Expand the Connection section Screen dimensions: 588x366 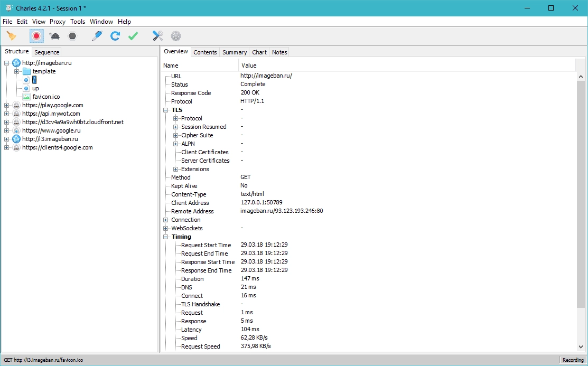click(165, 220)
